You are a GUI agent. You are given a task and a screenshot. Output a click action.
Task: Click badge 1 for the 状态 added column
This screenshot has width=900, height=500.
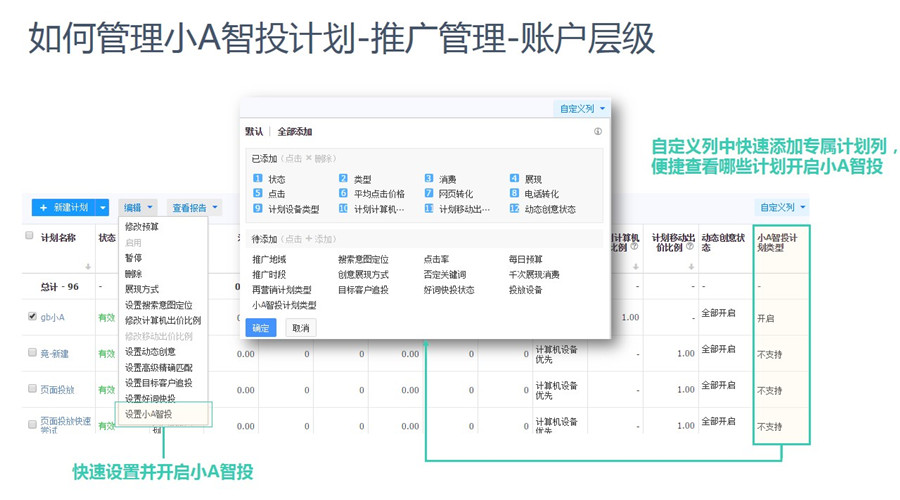[258, 179]
